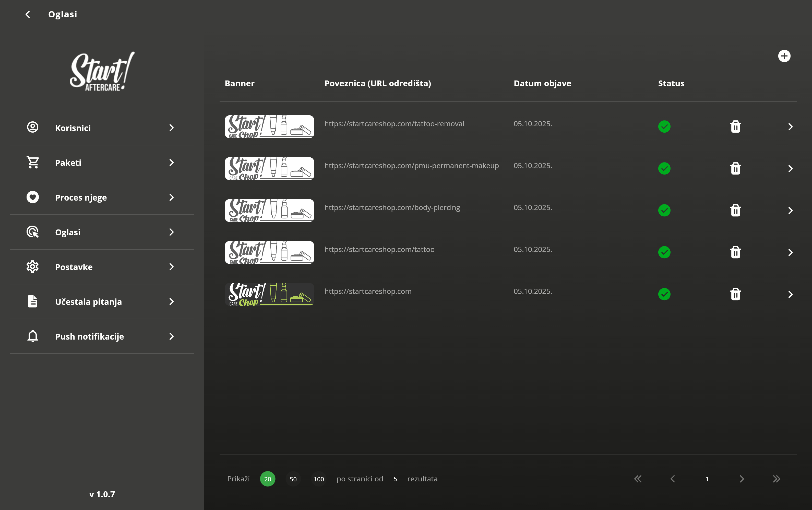Go to last page with double arrow

(x=776, y=479)
